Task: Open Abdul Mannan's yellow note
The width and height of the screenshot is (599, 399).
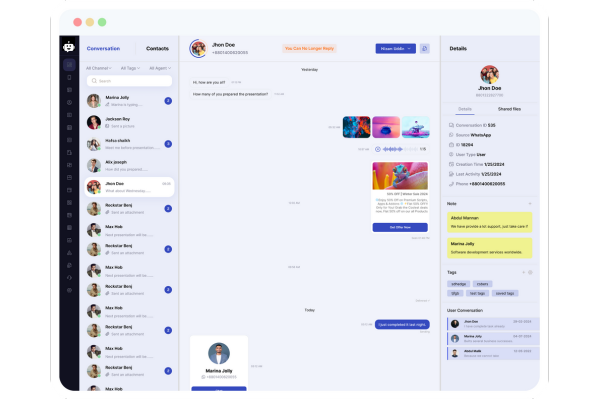Action: click(x=489, y=222)
